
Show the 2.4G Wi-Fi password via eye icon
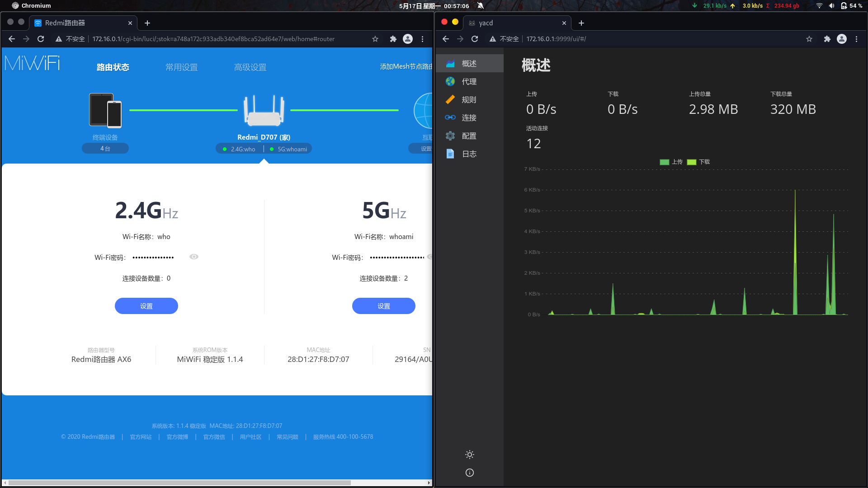pyautogui.click(x=194, y=257)
